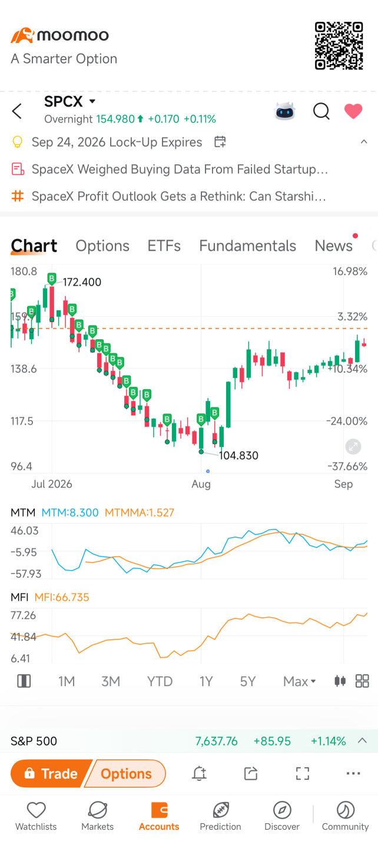Tap the share icon
The image size is (378, 868).
(x=251, y=774)
